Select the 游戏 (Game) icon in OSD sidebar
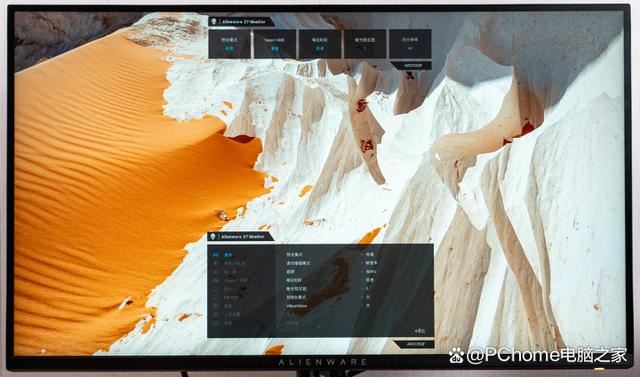The height and width of the screenshot is (377, 640). 216,255
